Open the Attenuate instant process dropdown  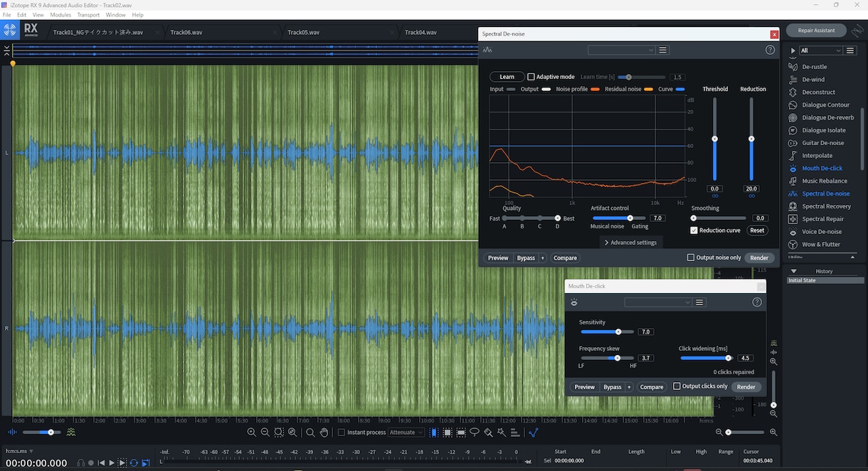pyautogui.click(x=406, y=433)
